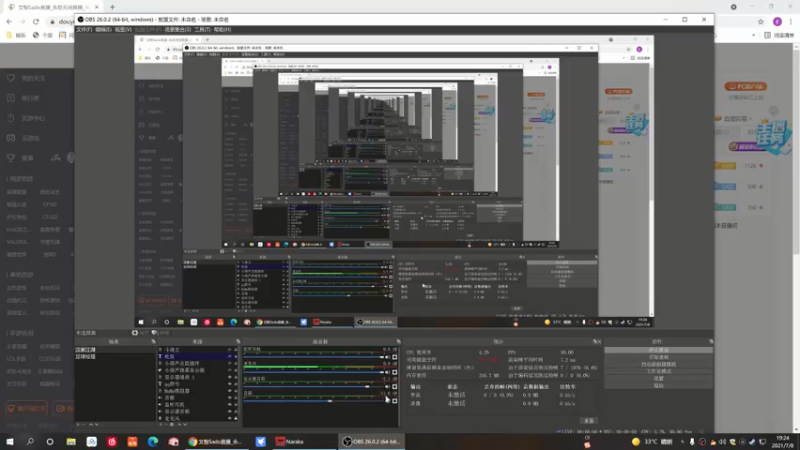Toggle visibility of qq群号 source
Image resolution: width=800 pixels, height=450 pixels.
(x=230, y=384)
